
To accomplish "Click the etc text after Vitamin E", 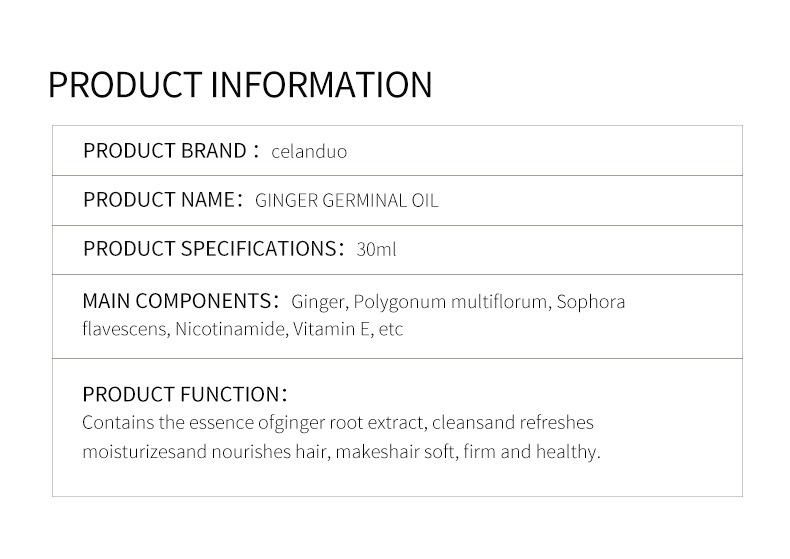I will (391, 328).
